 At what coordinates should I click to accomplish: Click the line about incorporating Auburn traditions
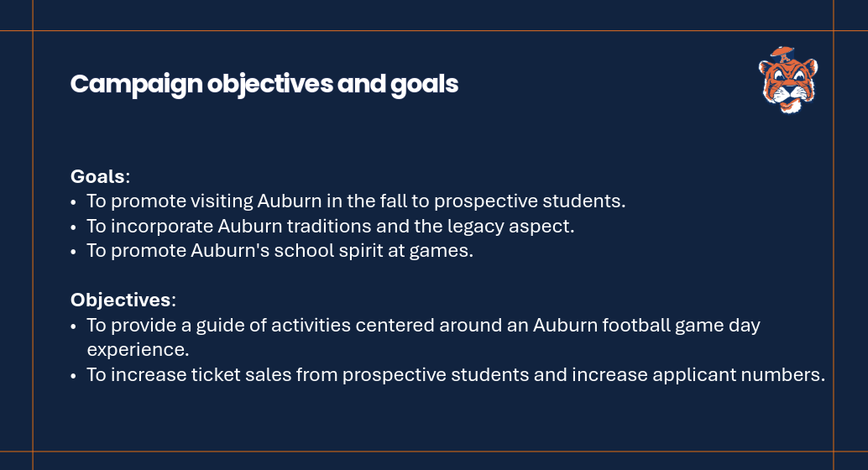click(x=330, y=226)
